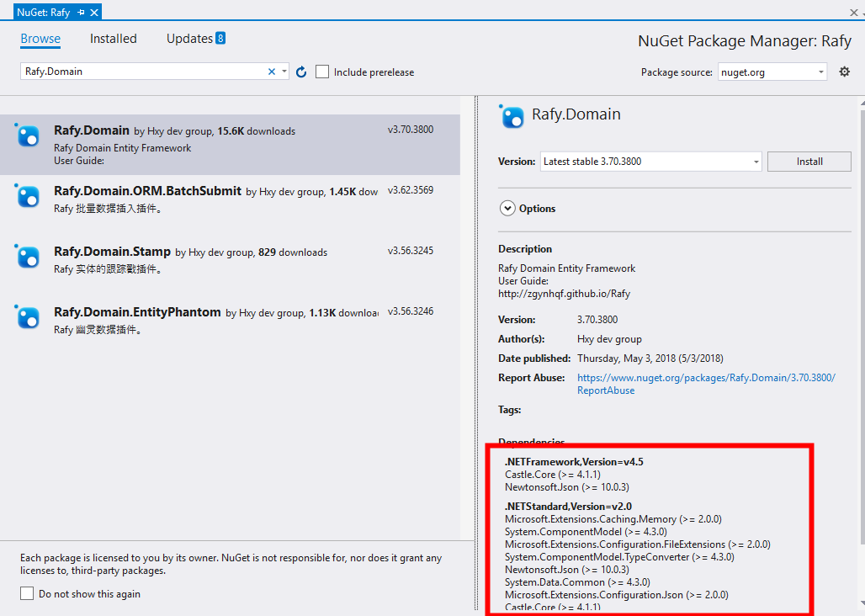Click the Microsoft.Extensions.Caching.Memory dependency
865x616 pixels.
(613, 519)
